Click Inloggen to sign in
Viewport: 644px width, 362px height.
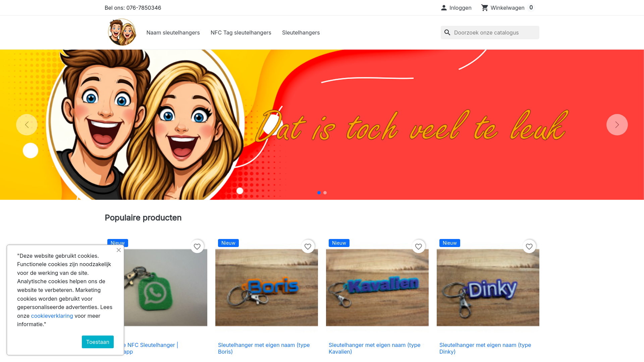(x=460, y=8)
